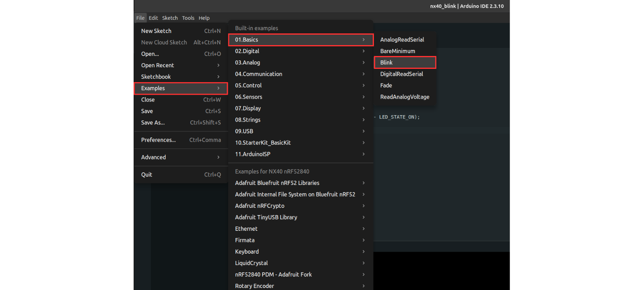Open the DigitalReadSerial example
This screenshot has height=290, width=644.
pos(405,74)
